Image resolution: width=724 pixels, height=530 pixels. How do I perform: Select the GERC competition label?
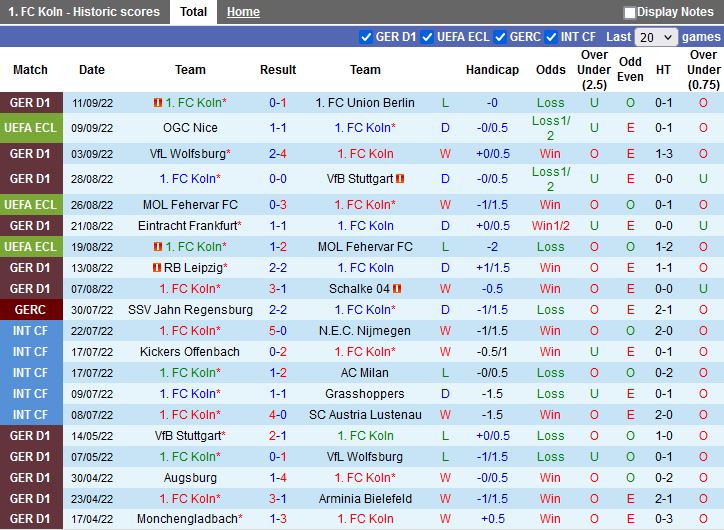30,310
